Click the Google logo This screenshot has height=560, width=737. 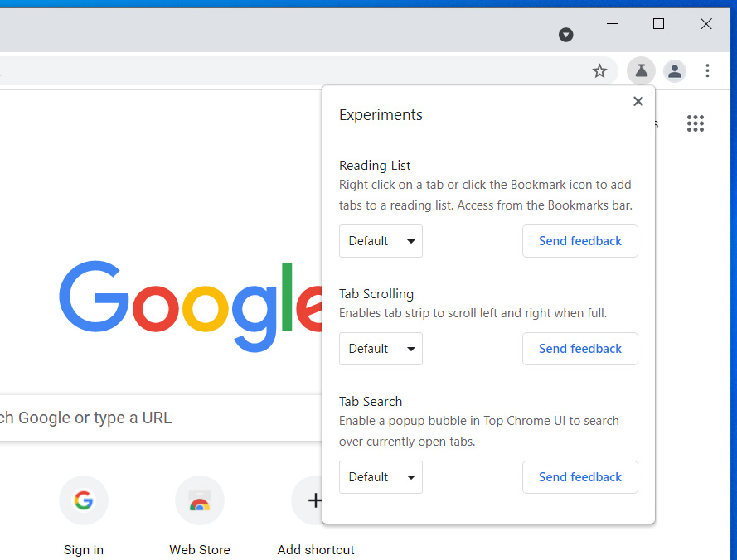(x=191, y=306)
